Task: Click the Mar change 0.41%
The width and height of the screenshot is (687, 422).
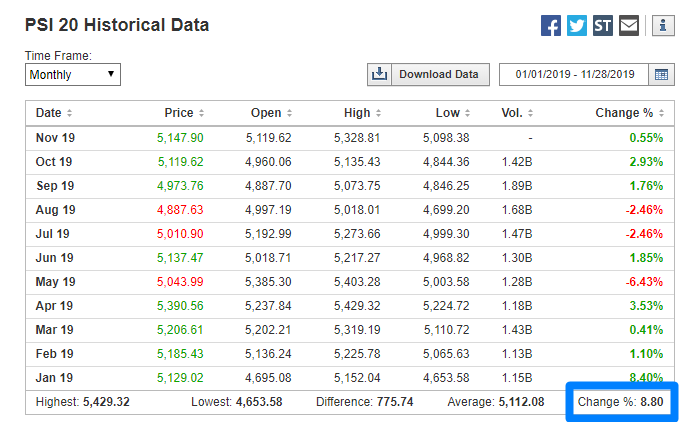Action: click(x=646, y=330)
